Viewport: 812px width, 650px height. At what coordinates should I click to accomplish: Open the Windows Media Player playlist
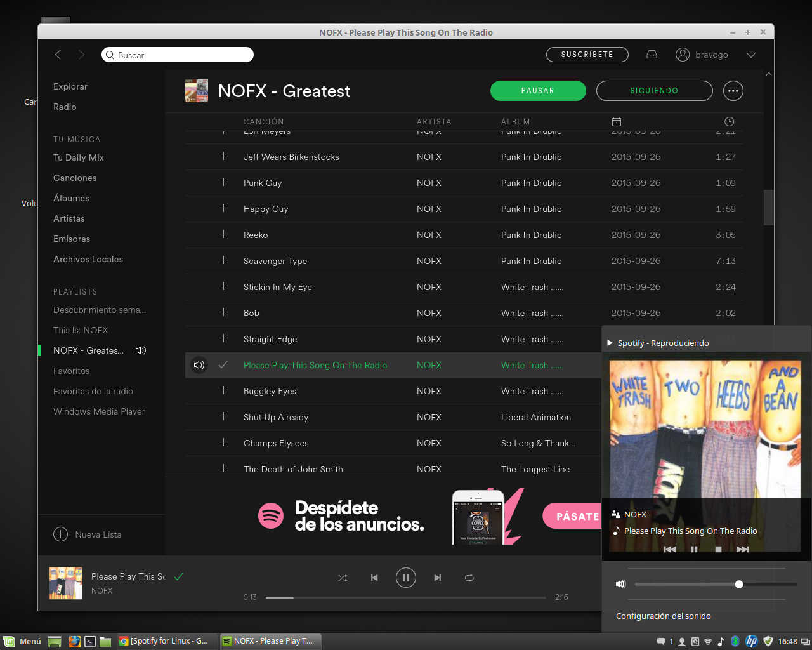click(x=99, y=411)
